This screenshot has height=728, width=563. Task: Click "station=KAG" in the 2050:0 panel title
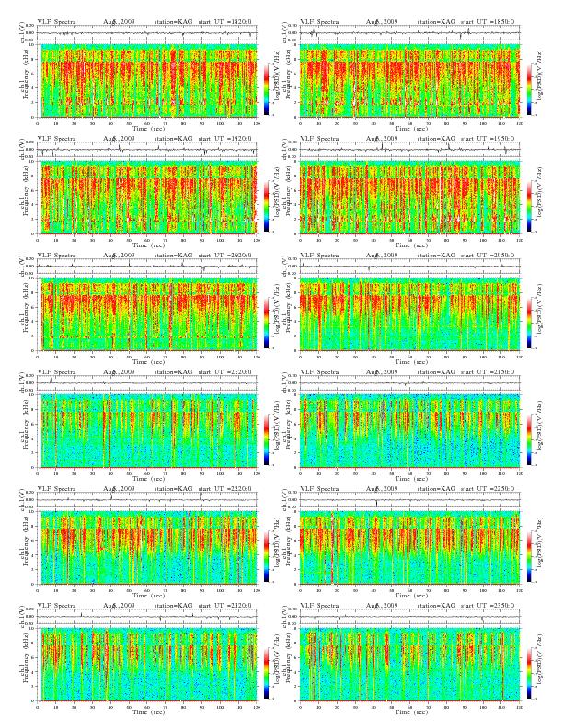coord(436,256)
